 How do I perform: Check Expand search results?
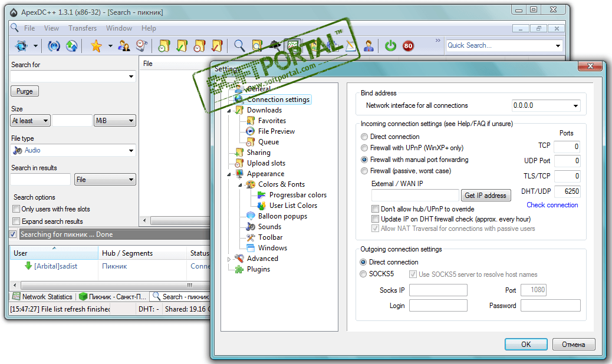(x=17, y=221)
